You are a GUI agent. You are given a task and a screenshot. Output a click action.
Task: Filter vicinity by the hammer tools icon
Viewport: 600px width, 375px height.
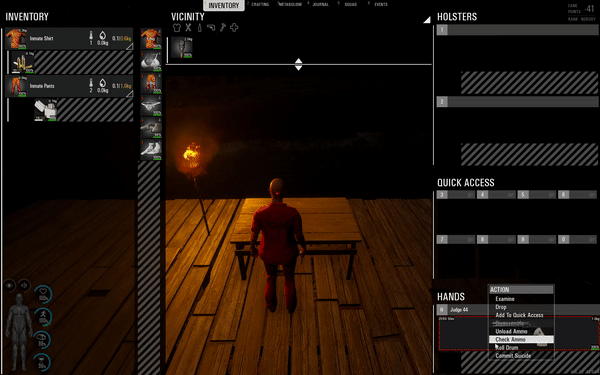point(223,28)
